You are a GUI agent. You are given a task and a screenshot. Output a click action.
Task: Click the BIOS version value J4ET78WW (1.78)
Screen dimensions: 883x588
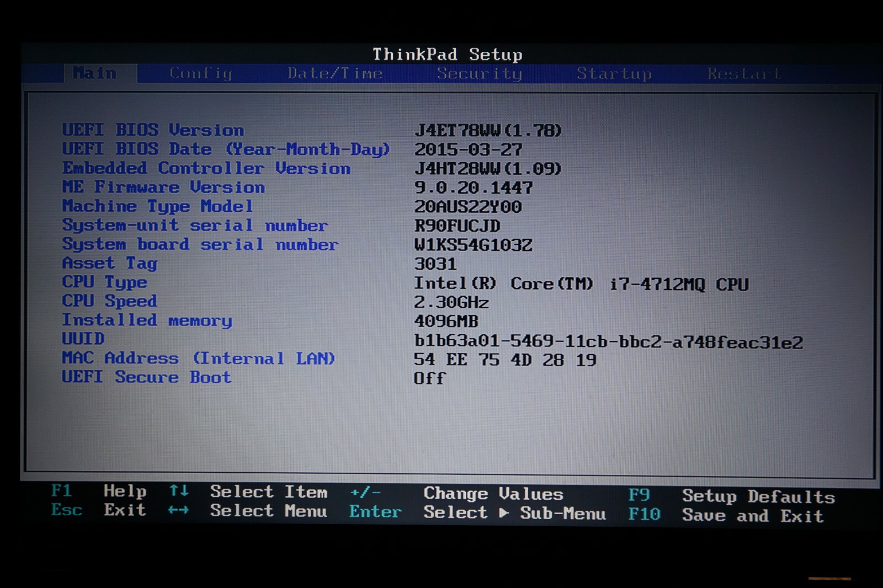(488, 131)
